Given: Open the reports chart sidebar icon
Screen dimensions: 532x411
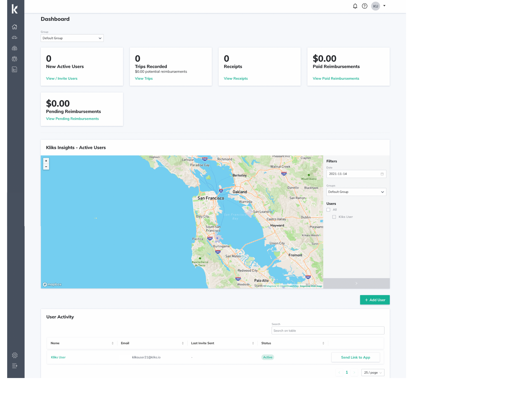Looking at the screenshot, I should pos(15,69).
